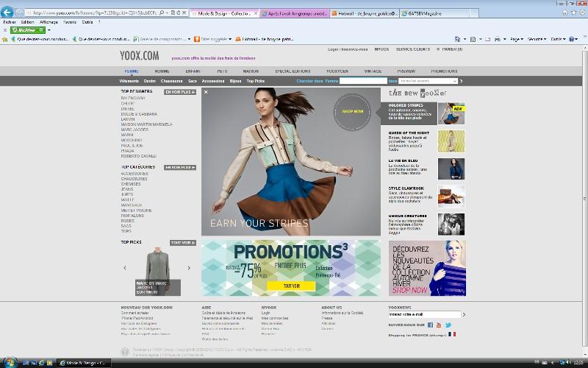Image resolution: width=588 pixels, height=368 pixels.
Task: Click the yellow Tout Voir promotions button
Action: (x=291, y=286)
